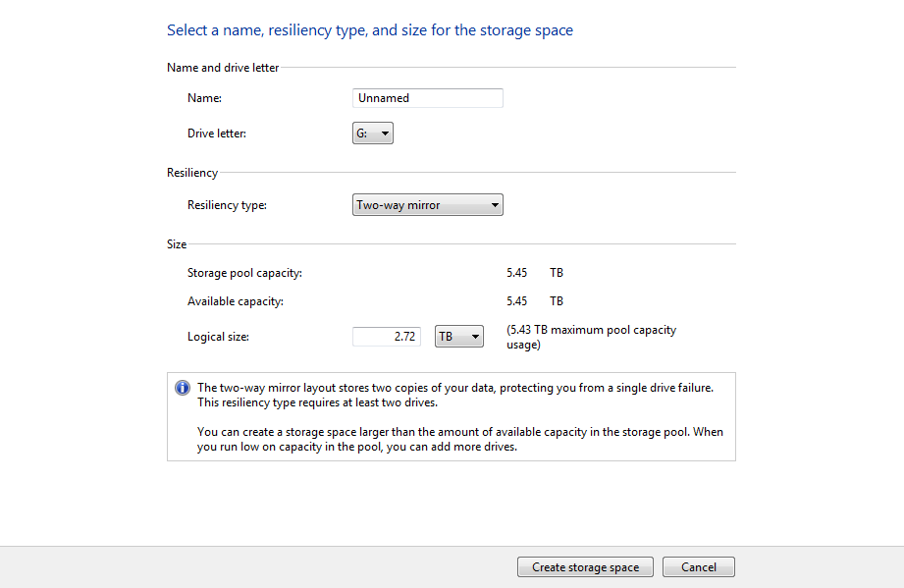Screen dimensions: 904x588
Task: Click the Create storage space button
Action: point(585,567)
